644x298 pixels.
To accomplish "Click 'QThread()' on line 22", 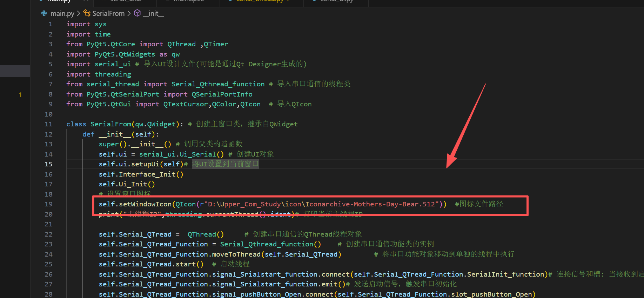I will pyautogui.click(x=206, y=234).
